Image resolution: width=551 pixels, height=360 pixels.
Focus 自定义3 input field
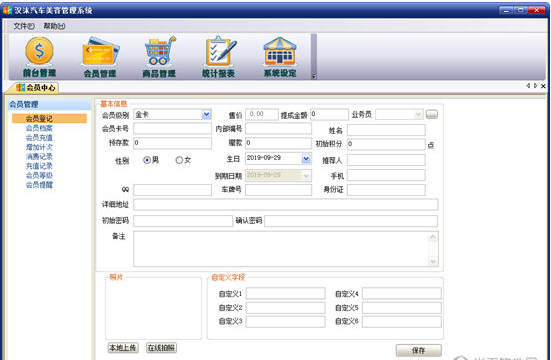286,322
